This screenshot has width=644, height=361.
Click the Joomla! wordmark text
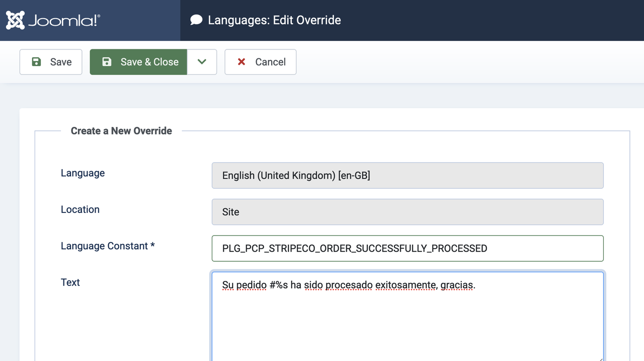pos(64,21)
